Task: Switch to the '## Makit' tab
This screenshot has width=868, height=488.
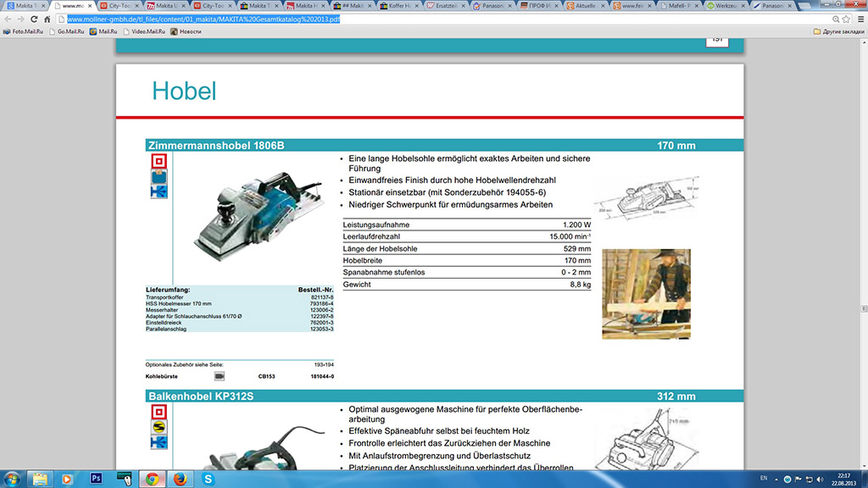Action: pos(352,6)
